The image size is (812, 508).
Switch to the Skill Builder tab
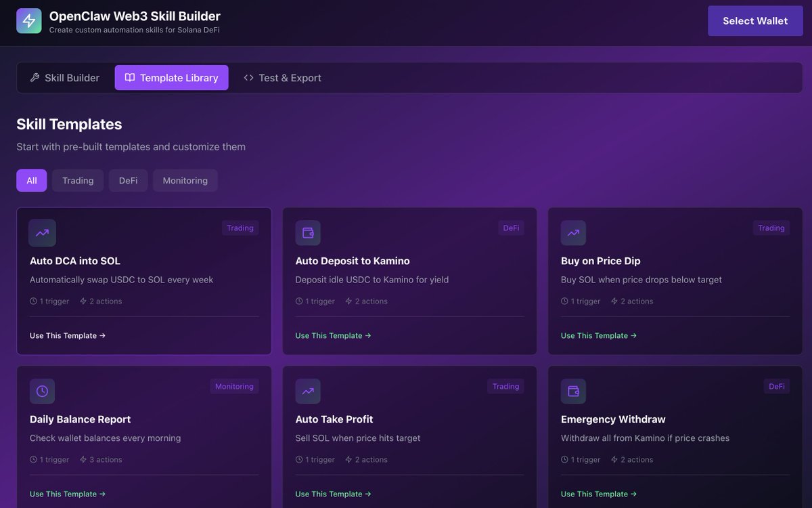pos(65,78)
